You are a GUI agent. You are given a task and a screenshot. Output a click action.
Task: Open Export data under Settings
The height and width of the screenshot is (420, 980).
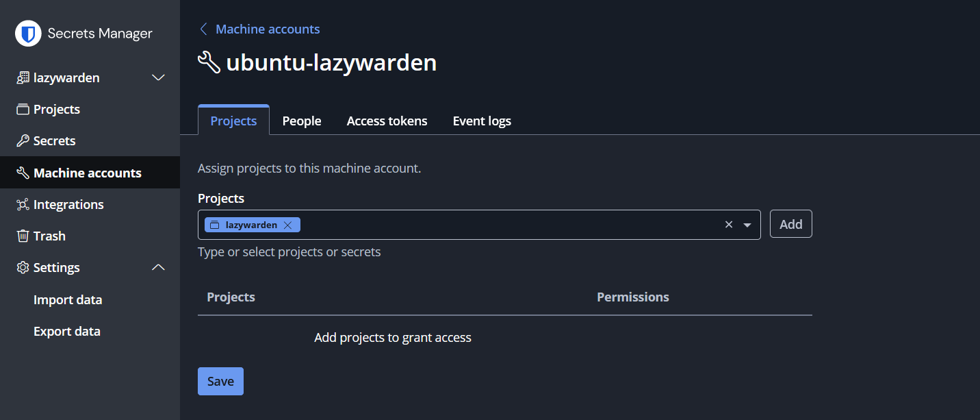tap(67, 331)
